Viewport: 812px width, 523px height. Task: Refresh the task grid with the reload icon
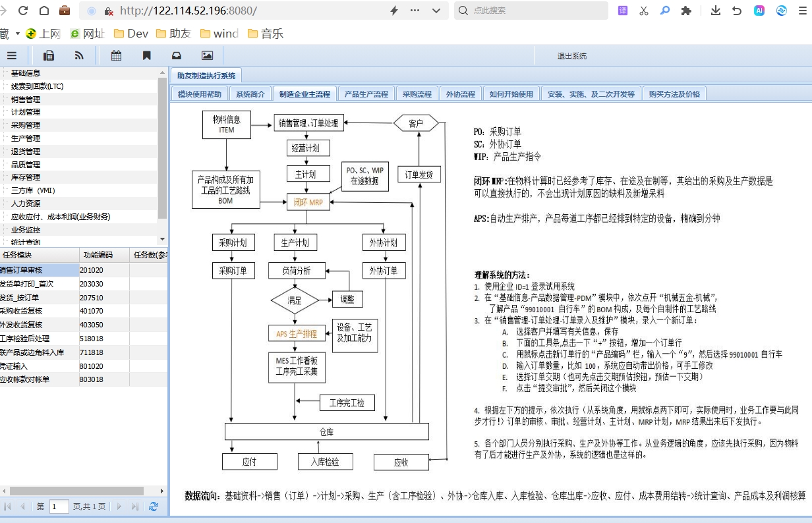154,507
